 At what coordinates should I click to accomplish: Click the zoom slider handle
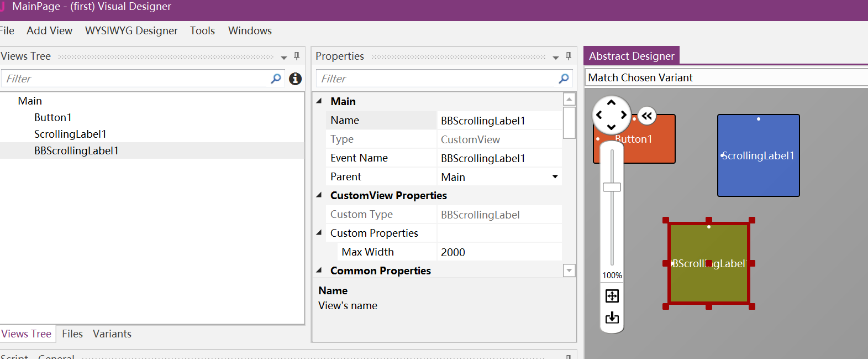point(612,187)
